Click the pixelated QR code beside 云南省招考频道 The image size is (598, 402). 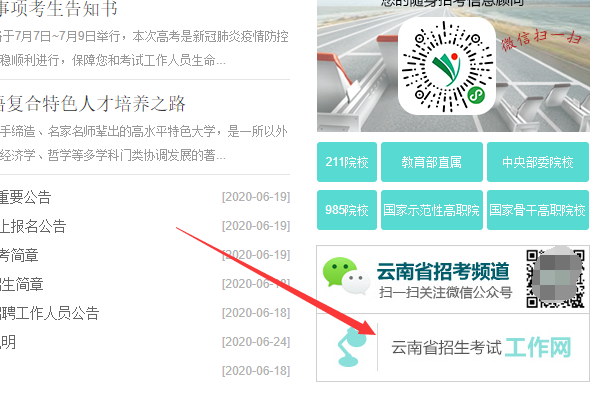pyautogui.click(x=555, y=279)
